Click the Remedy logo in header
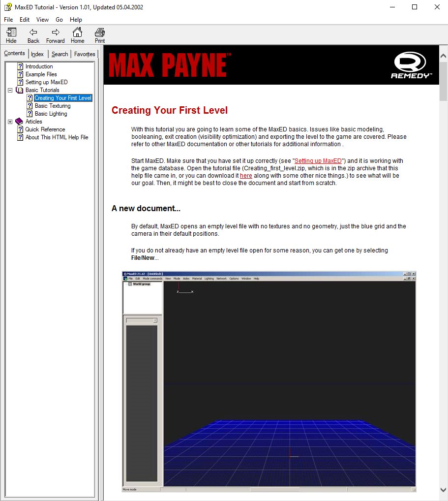This screenshot has width=448, height=501. point(411,65)
